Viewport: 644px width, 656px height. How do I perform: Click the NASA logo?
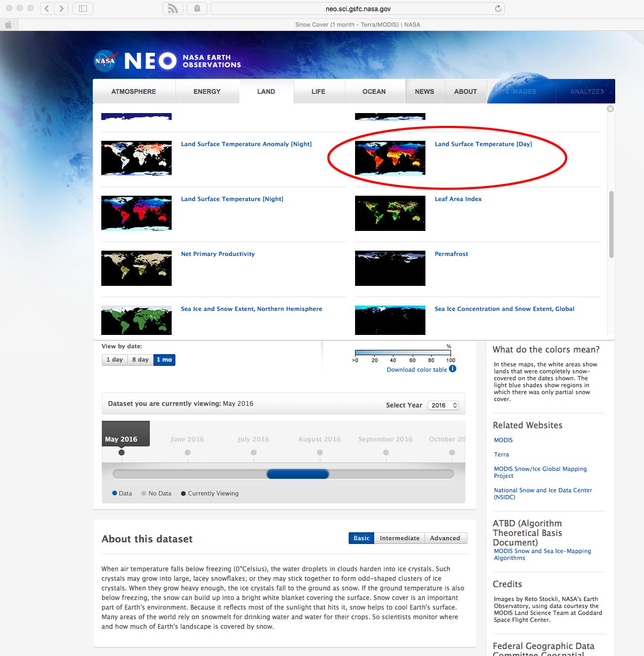tap(106, 61)
